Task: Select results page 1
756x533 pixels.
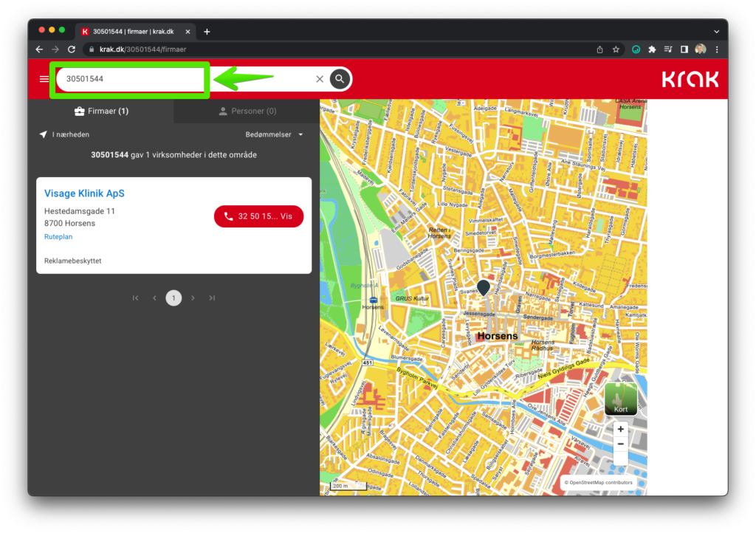Action: click(x=173, y=298)
